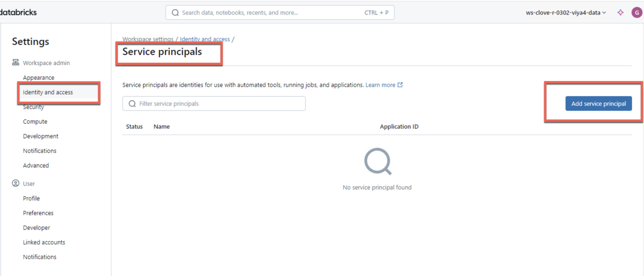Click the Databricks logo

coord(18,12)
